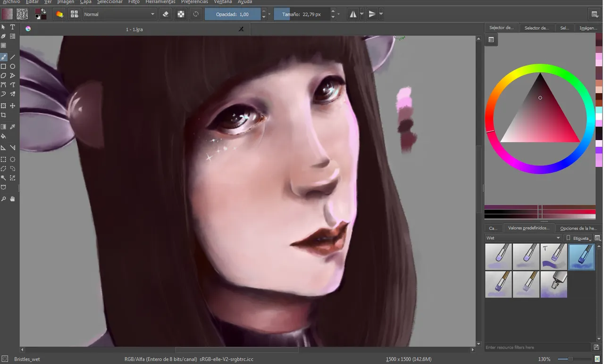The image size is (604, 364).
Task: Open horizontal mirror options dropdown
Action: (362, 14)
